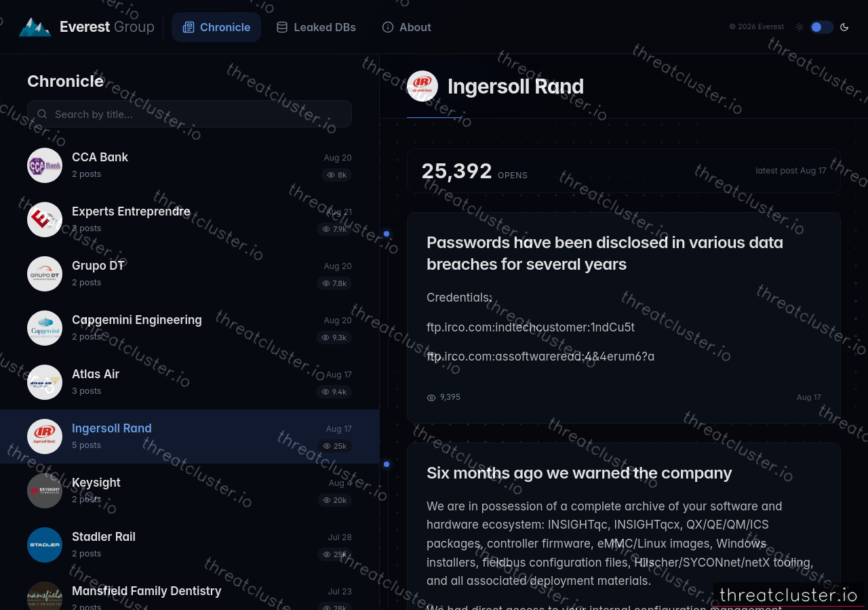
Task: Open the Mansfield Family Dentistry entry
Action: click(189, 591)
